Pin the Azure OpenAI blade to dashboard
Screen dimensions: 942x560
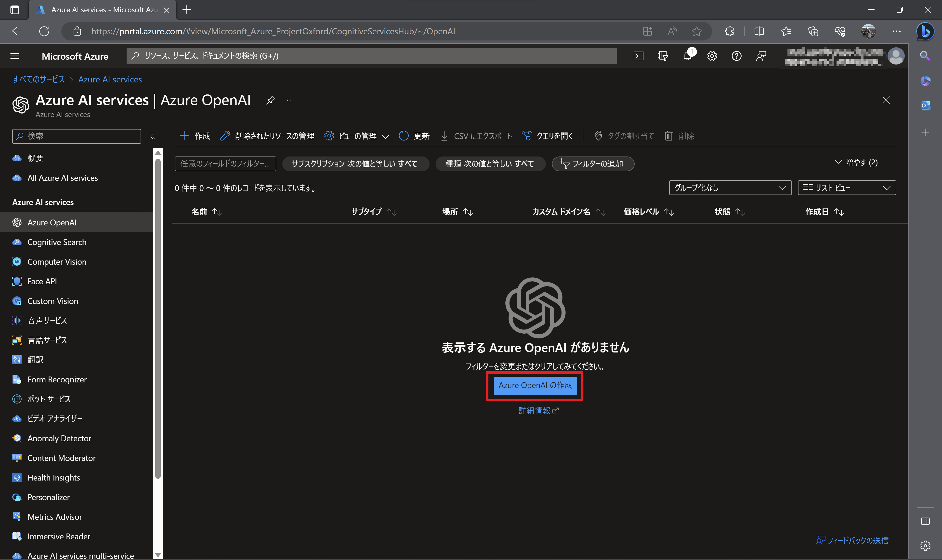(x=270, y=100)
